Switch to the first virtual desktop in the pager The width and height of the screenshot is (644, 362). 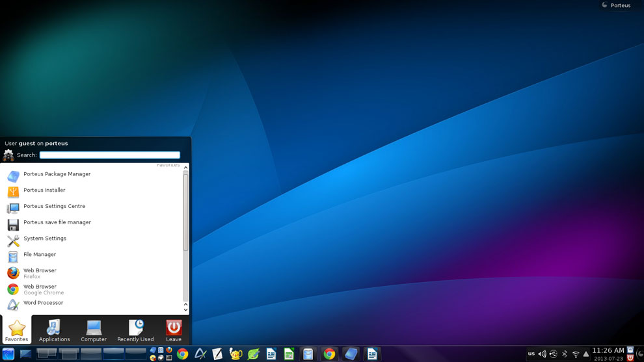click(47, 354)
